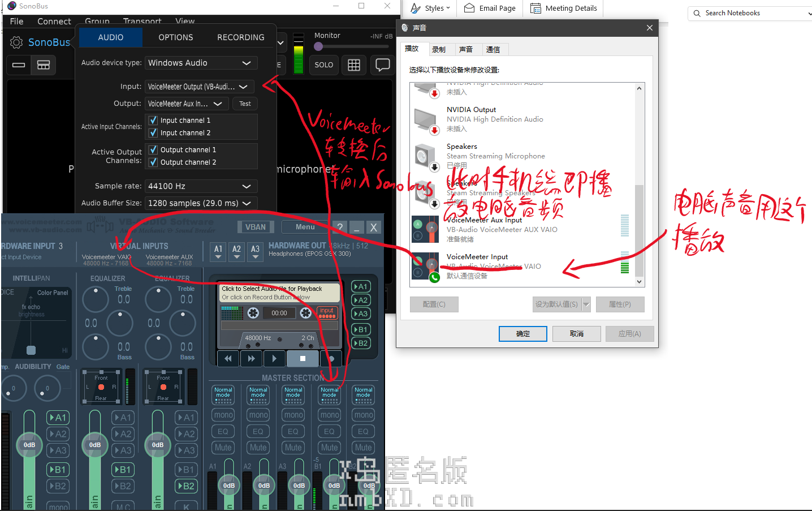Viewport: 812px width, 511px height.
Task: Click the Test output button
Action: pyautogui.click(x=245, y=104)
